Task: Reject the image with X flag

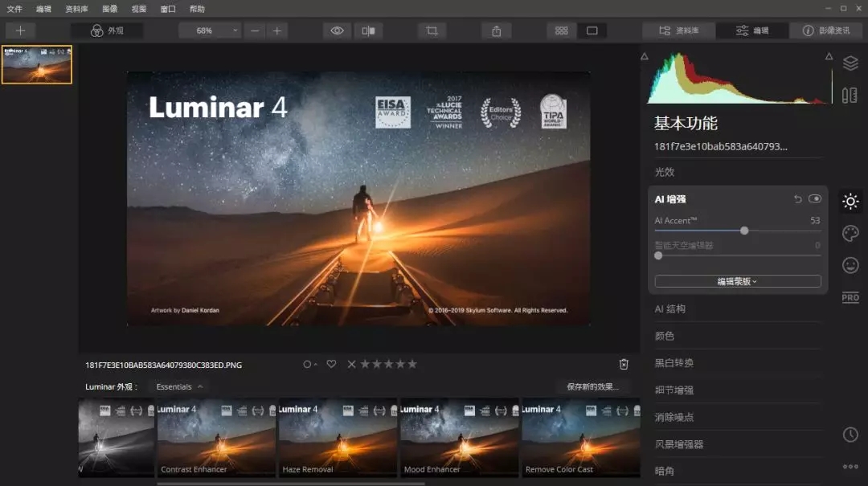Action: [351, 364]
